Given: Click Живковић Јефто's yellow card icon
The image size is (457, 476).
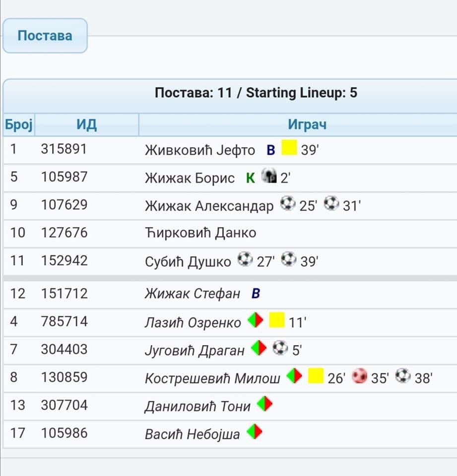Looking at the screenshot, I should [x=289, y=148].
